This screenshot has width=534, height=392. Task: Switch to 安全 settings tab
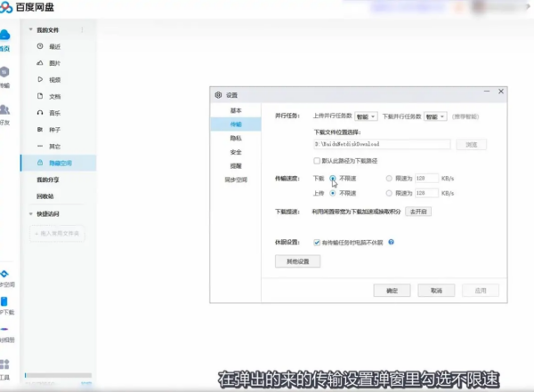236,152
